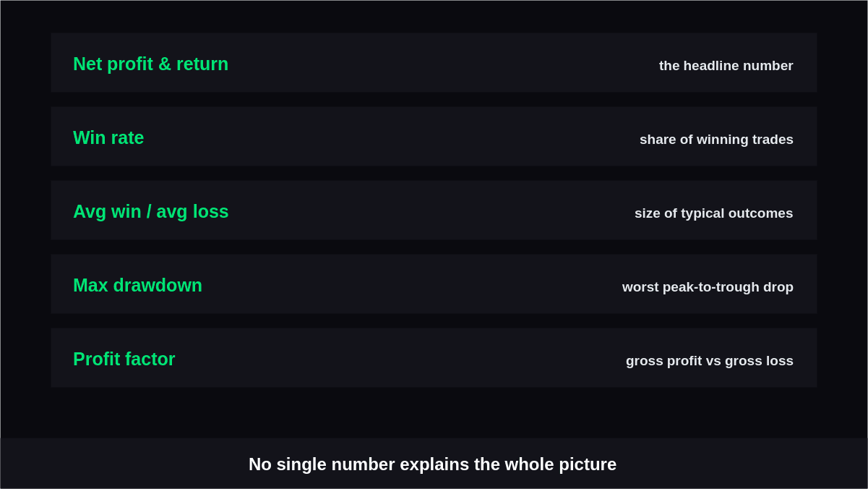Click the footer bar beside the caption
The height and width of the screenshot is (489, 868).
coord(737,464)
